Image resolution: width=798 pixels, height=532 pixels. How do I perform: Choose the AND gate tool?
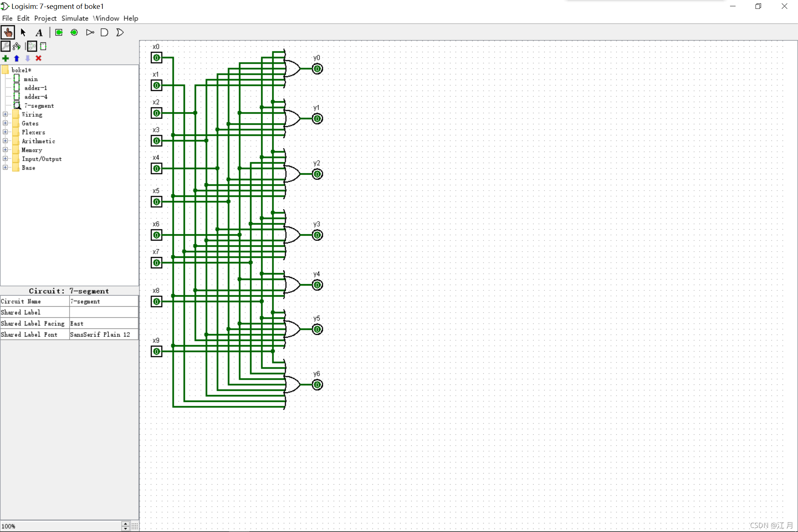[105, 33]
